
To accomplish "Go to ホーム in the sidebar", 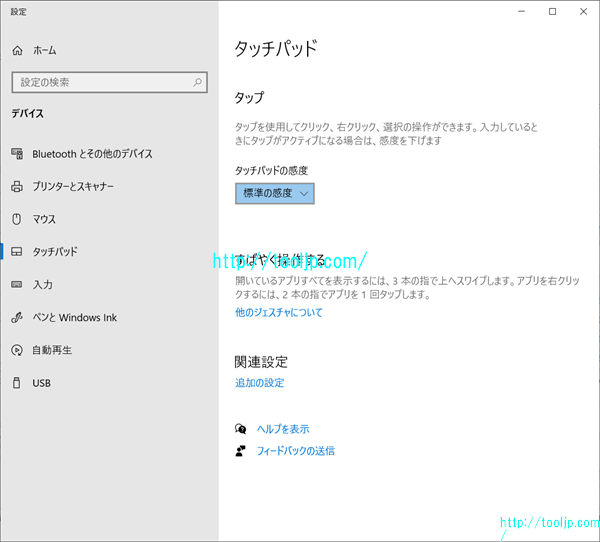I will pos(44,50).
